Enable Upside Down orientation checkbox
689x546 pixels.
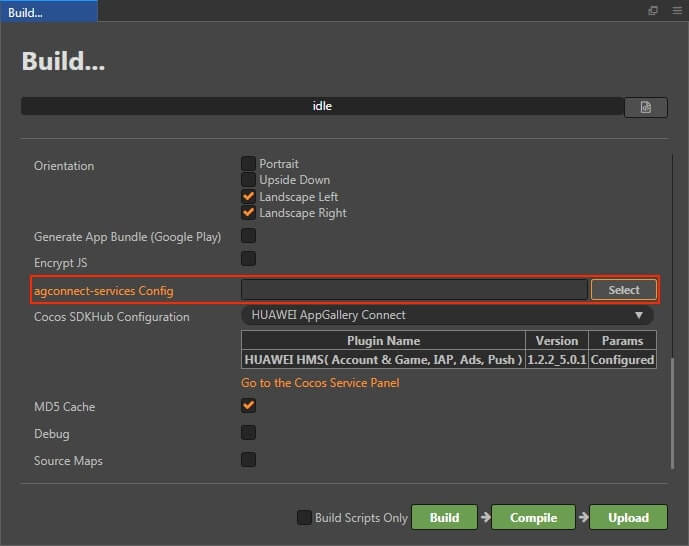pyautogui.click(x=248, y=180)
